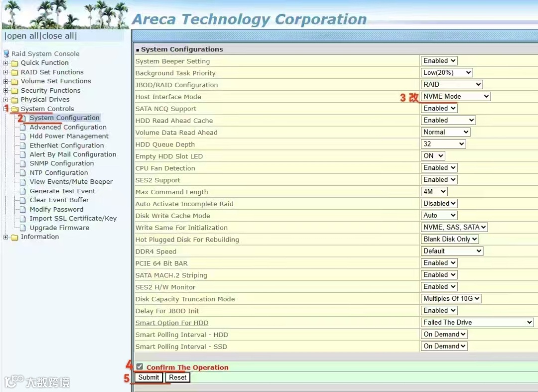This screenshot has height=392, width=538.
Task: Open the Empty HDD Slot LED dropdown
Action: [x=433, y=156]
